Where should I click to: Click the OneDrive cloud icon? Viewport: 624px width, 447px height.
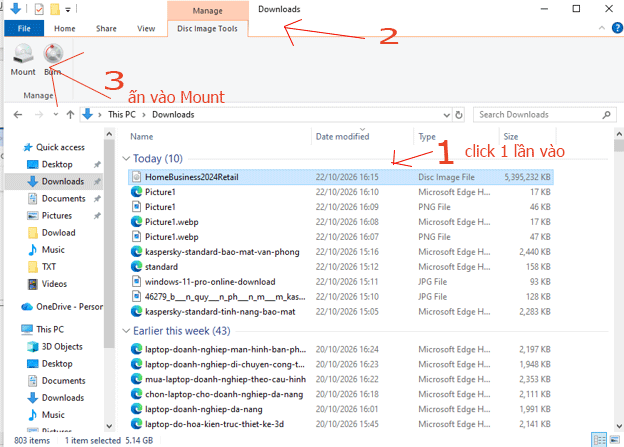[27, 307]
